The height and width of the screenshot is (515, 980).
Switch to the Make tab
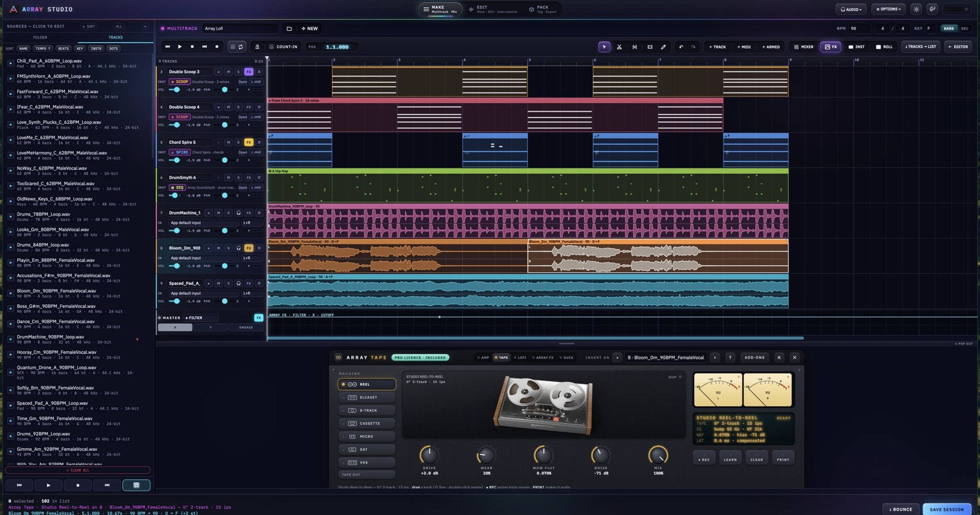440,9
